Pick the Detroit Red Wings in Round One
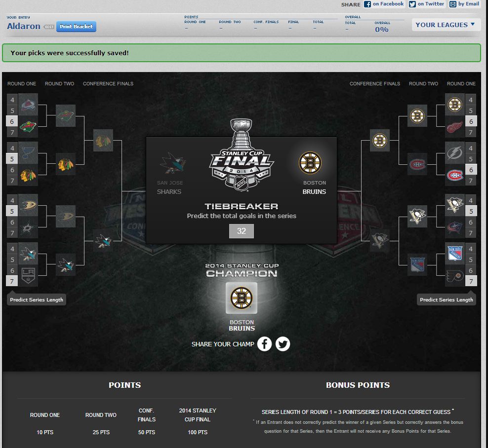Screen dimensions: 488x448 (x=455, y=126)
